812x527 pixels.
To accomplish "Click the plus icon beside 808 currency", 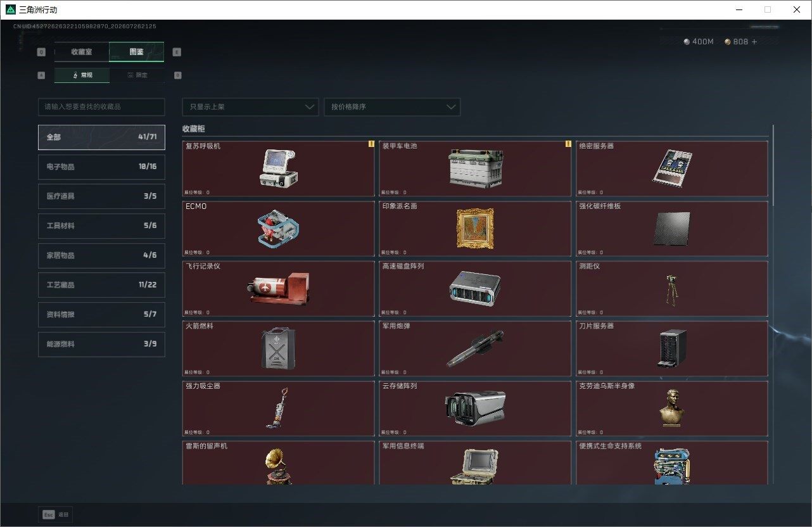I will point(754,42).
